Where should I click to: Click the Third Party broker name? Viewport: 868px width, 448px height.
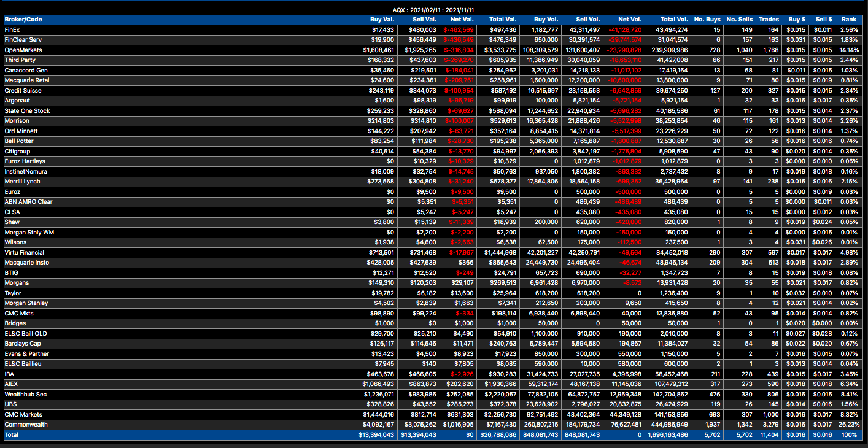tap(20, 60)
